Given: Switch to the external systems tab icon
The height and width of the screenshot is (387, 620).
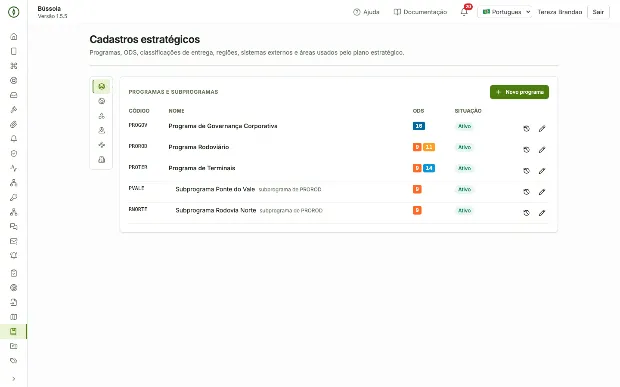Looking at the screenshot, I should point(102,145).
